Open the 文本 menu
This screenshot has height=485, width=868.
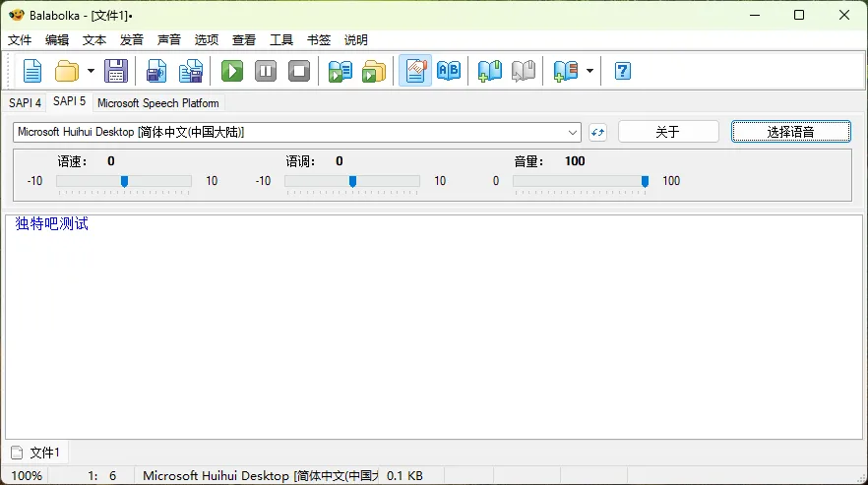tap(94, 40)
